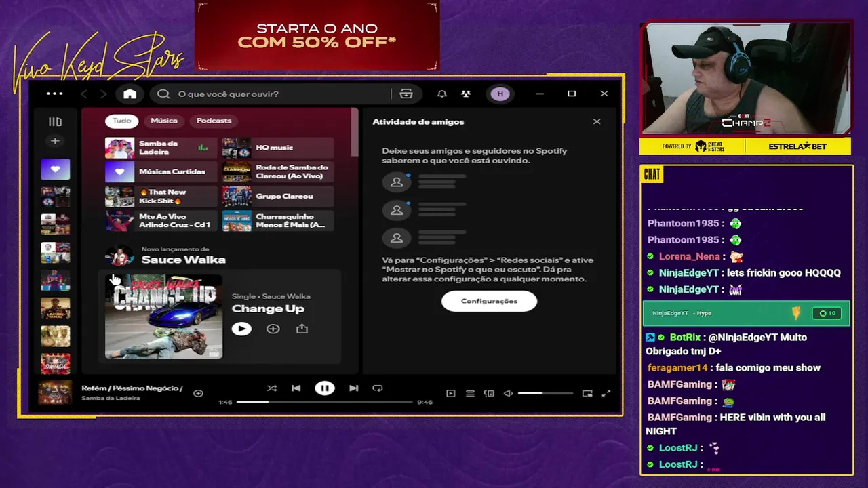The image size is (868, 488).
Task: Open the Grupo Clareou card
Action: [278, 197]
